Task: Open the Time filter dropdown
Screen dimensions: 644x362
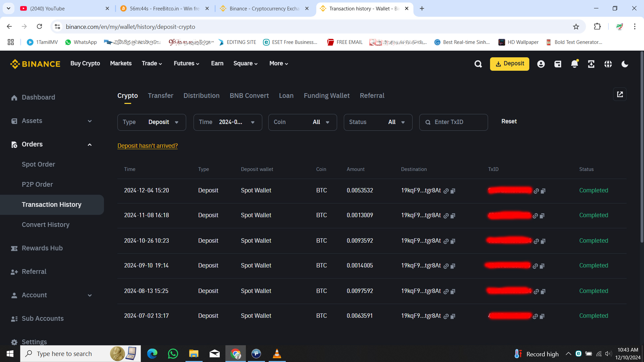Action: pyautogui.click(x=228, y=122)
